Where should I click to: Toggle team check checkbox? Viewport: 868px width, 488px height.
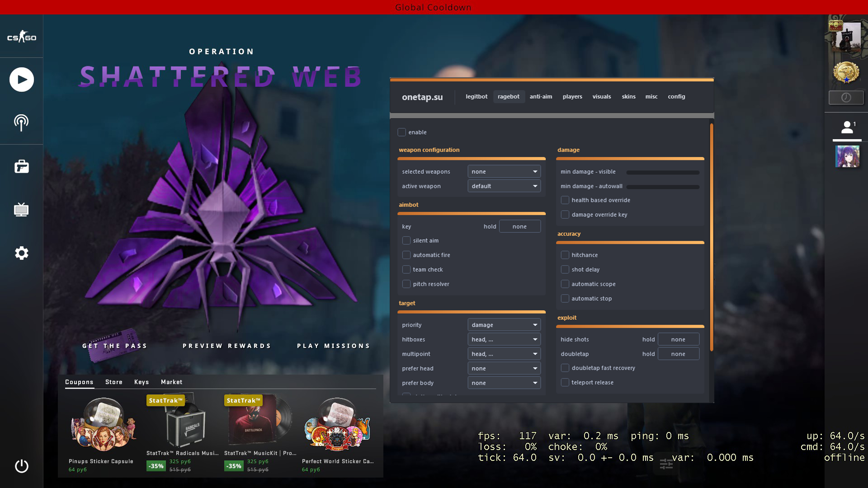pos(406,270)
